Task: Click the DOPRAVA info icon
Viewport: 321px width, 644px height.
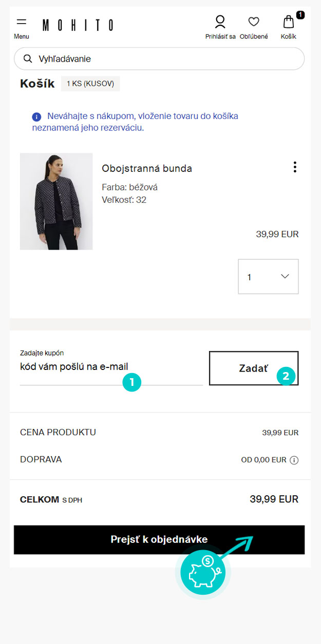Action: (x=294, y=460)
